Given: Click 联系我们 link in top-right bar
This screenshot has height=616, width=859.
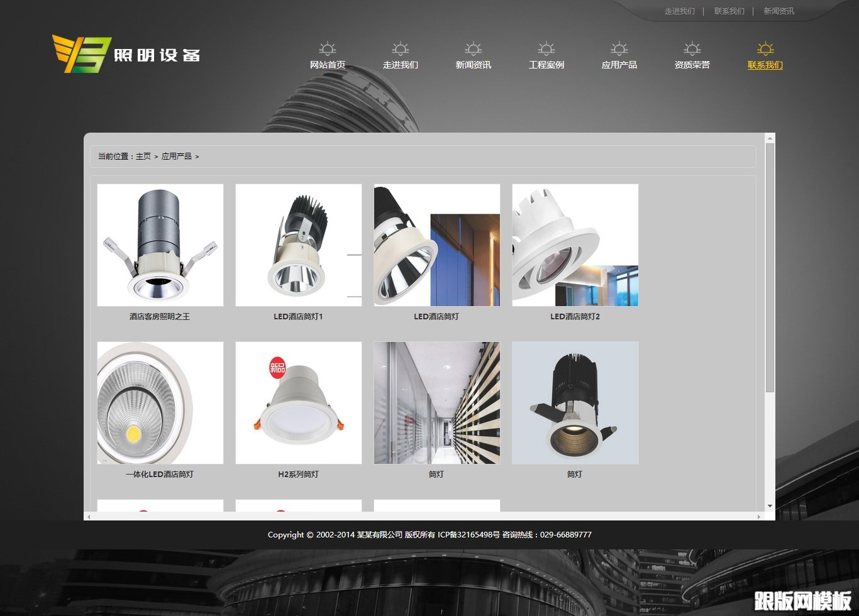Looking at the screenshot, I should (729, 11).
